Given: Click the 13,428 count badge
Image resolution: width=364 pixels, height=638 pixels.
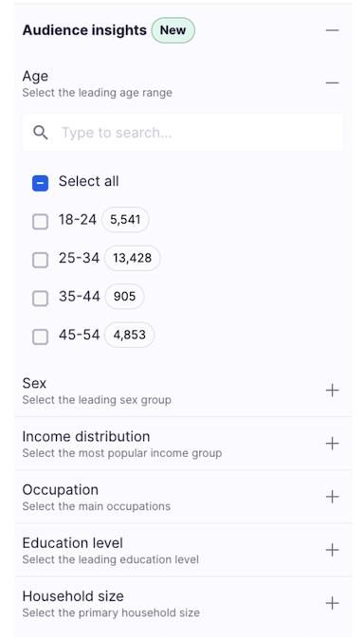Looking at the screenshot, I should (132, 258).
